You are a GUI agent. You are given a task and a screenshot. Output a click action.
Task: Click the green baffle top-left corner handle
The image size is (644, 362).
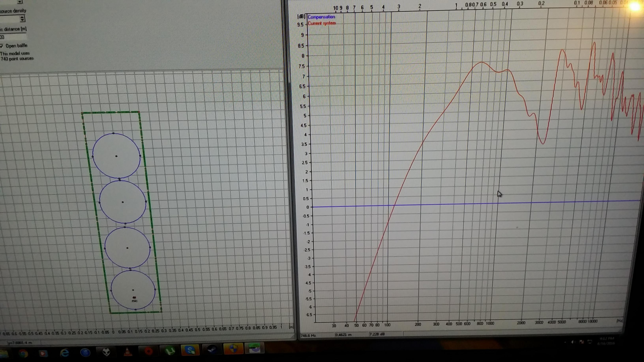[82, 113]
